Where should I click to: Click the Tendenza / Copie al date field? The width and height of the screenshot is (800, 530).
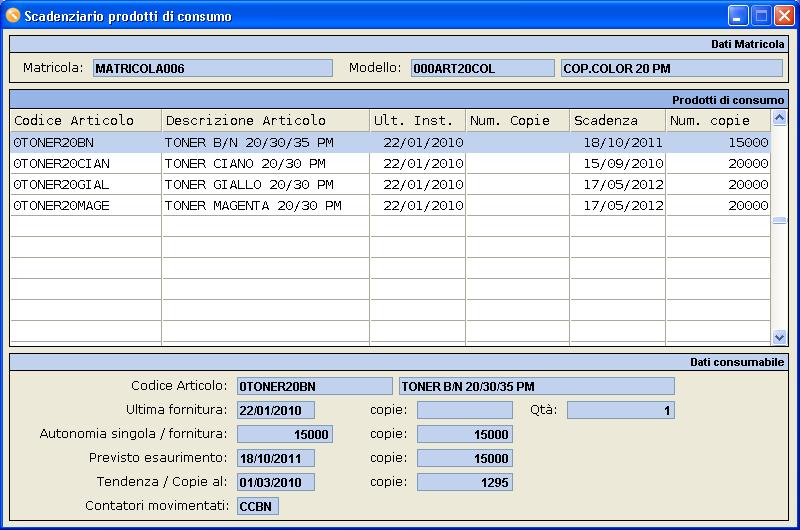click(x=276, y=482)
